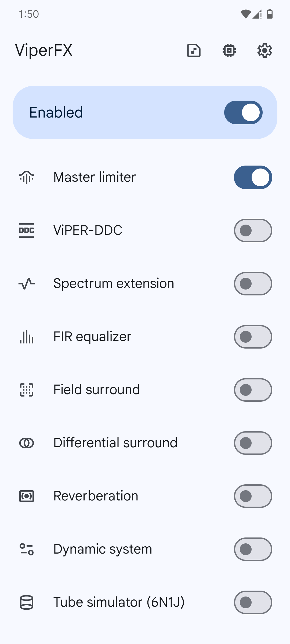Tap the FIR equalizer bars icon
Viewport: 290px width, 644px height.
[x=27, y=337]
